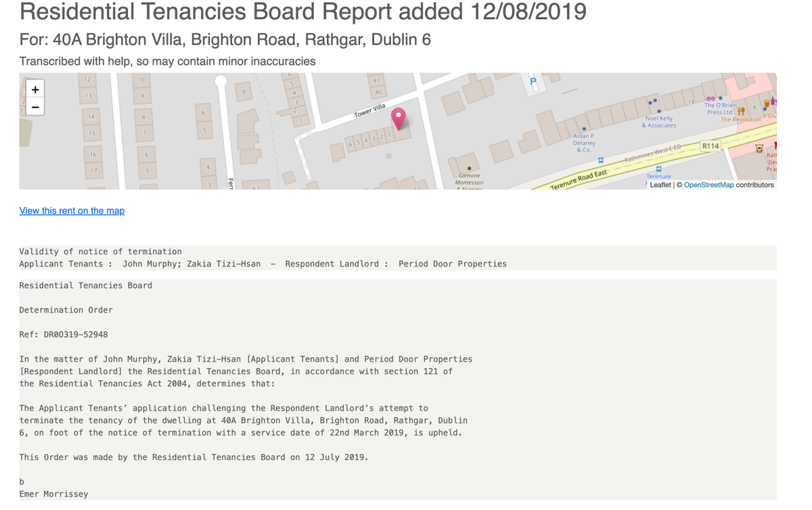This screenshot has width=812, height=510.
Task: Click the Rathmines West E ED label
Action: tap(652, 152)
